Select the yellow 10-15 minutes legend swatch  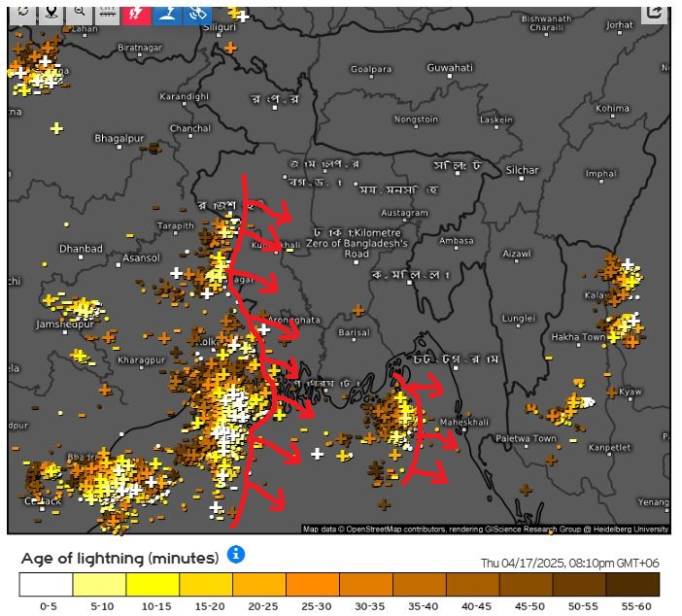(153, 584)
